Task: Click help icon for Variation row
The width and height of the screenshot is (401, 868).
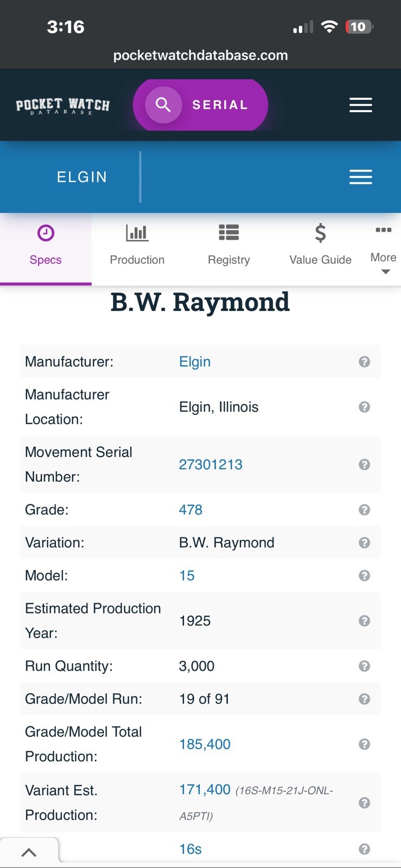Action: (365, 542)
